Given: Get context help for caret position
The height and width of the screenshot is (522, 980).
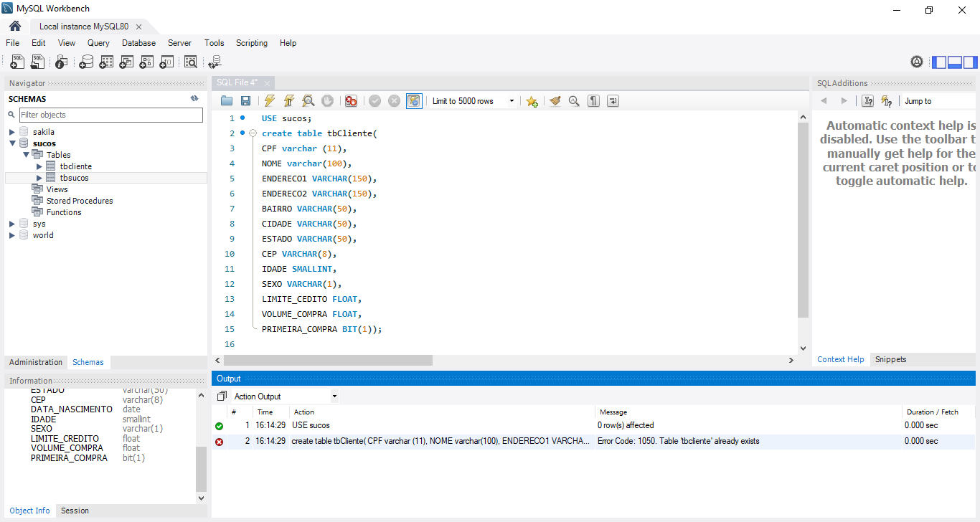Looking at the screenshot, I should [x=868, y=101].
